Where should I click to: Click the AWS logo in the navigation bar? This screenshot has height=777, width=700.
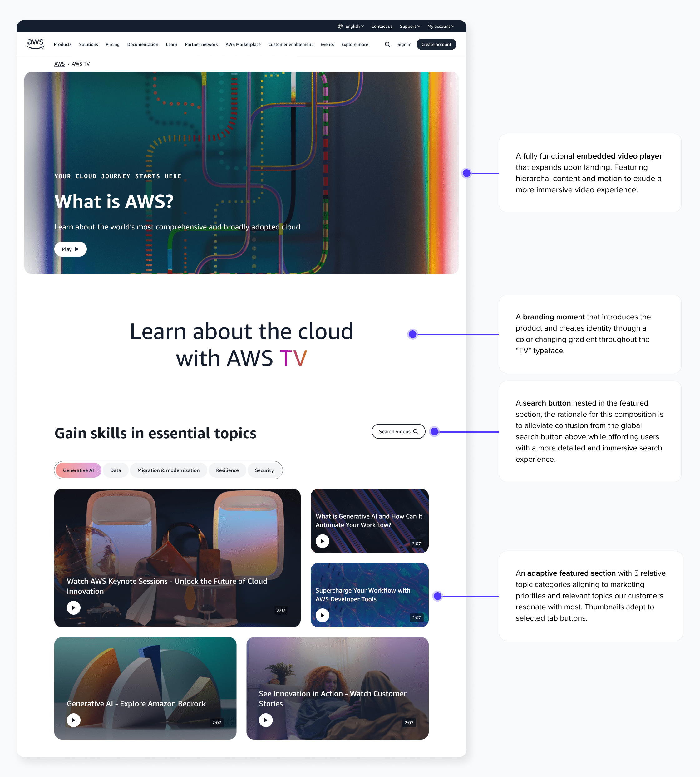coord(35,44)
